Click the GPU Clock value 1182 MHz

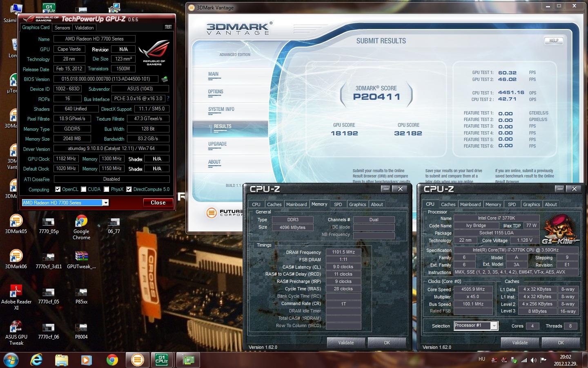[66, 159]
